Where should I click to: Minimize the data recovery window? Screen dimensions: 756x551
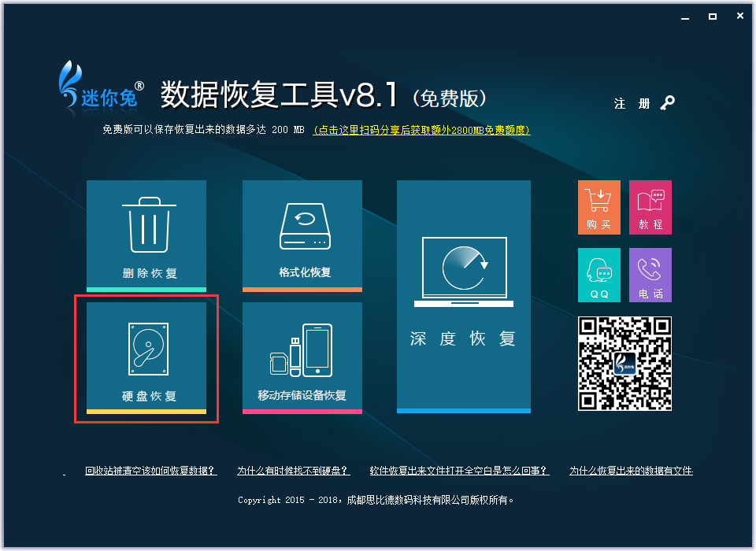click(x=685, y=17)
